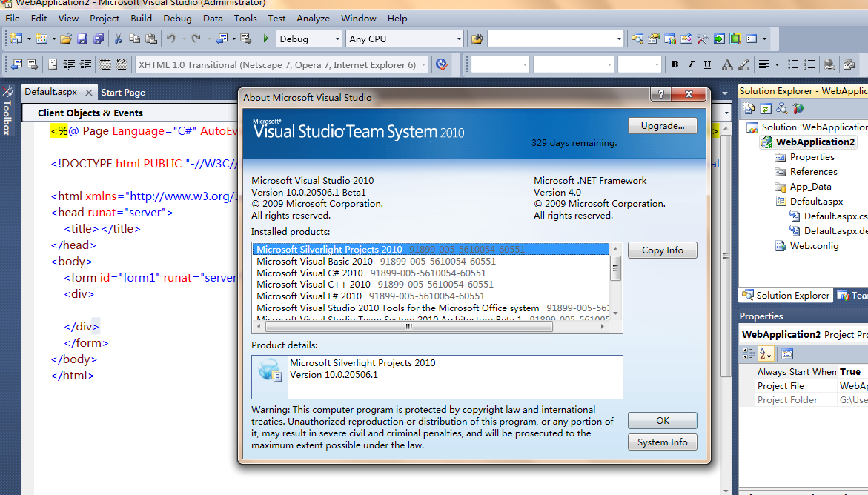Click the Background Color highlighter icon
868x495 pixels.
[x=744, y=64]
